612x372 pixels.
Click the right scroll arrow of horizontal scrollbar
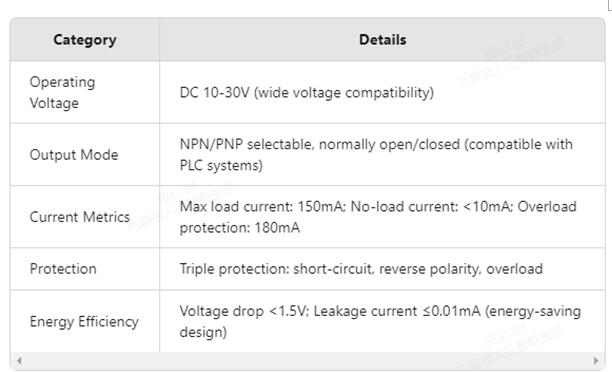tap(596, 361)
